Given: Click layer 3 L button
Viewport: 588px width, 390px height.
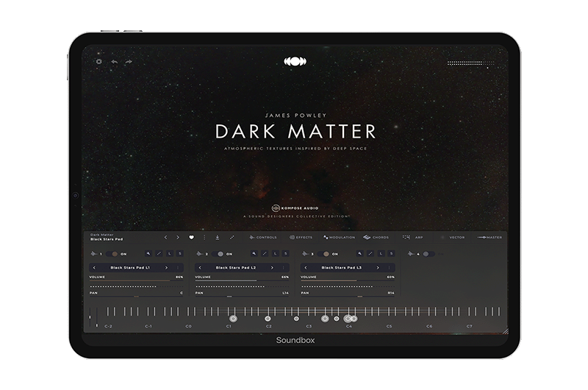Looking at the screenshot, I should pyautogui.click(x=381, y=254).
